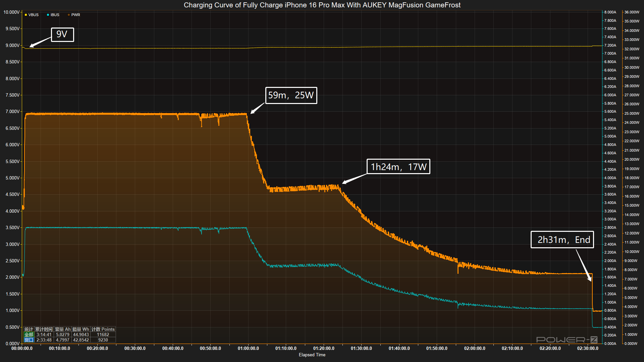Viewport: 644px width, 362px height.
Task: Click the points count 11682
Action: (103, 334)
